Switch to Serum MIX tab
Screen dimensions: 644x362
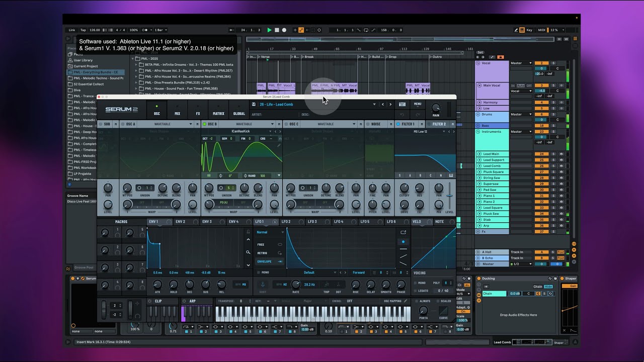tap(177, 110)
